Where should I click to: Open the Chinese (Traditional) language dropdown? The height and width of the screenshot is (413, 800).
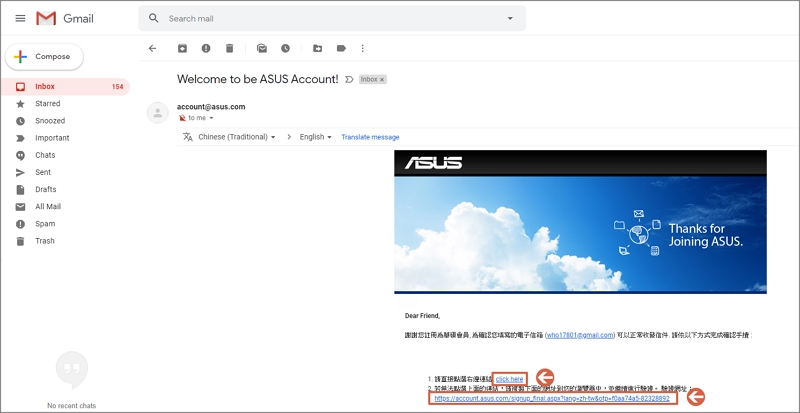[237, 137]
